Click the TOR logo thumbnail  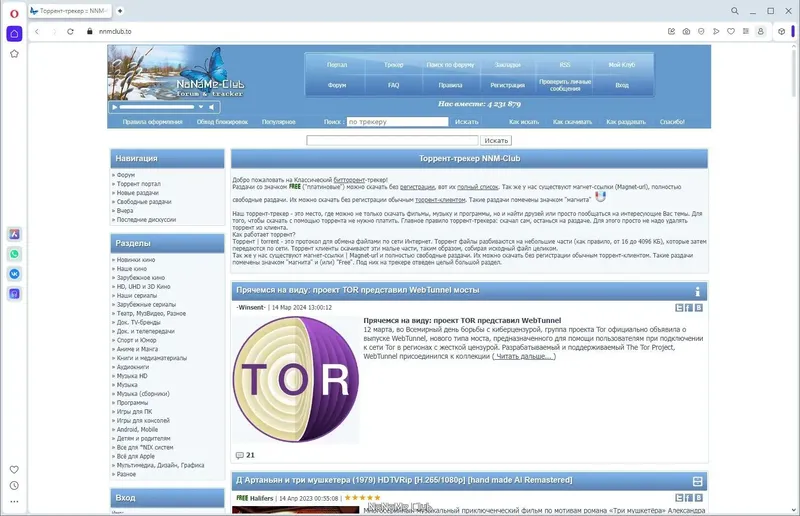[296, 379]
